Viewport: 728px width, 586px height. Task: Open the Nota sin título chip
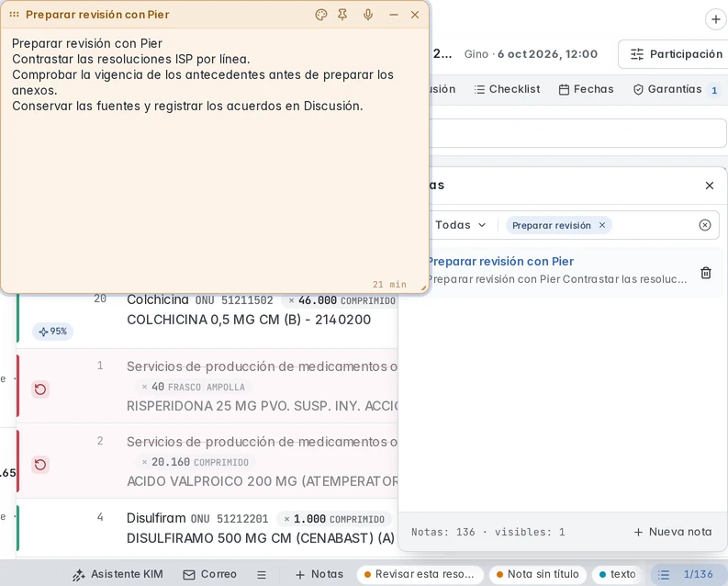[x=538, y=574]
